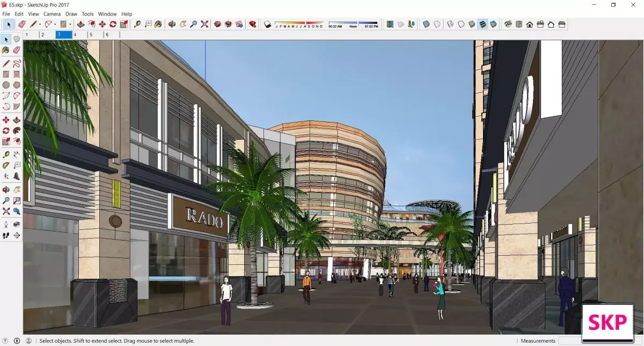Select the Axes tool
The image size is (644, 346).
click(6, 176)
